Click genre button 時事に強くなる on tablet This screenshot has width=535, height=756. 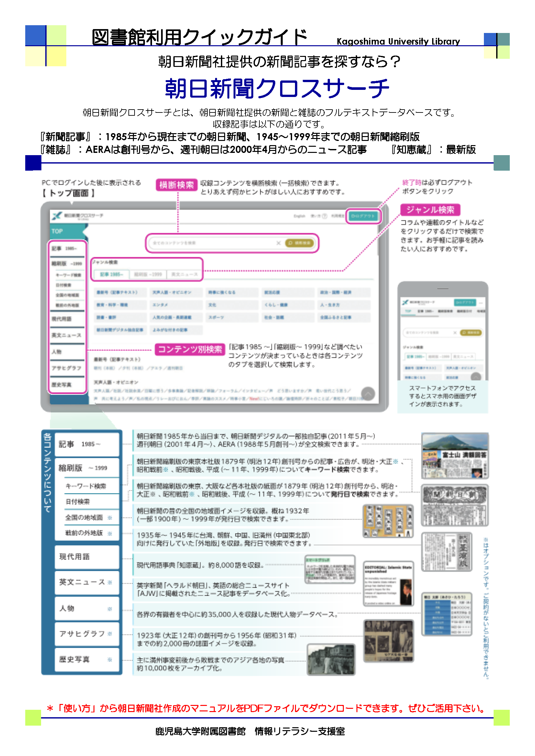pos(232,293)
